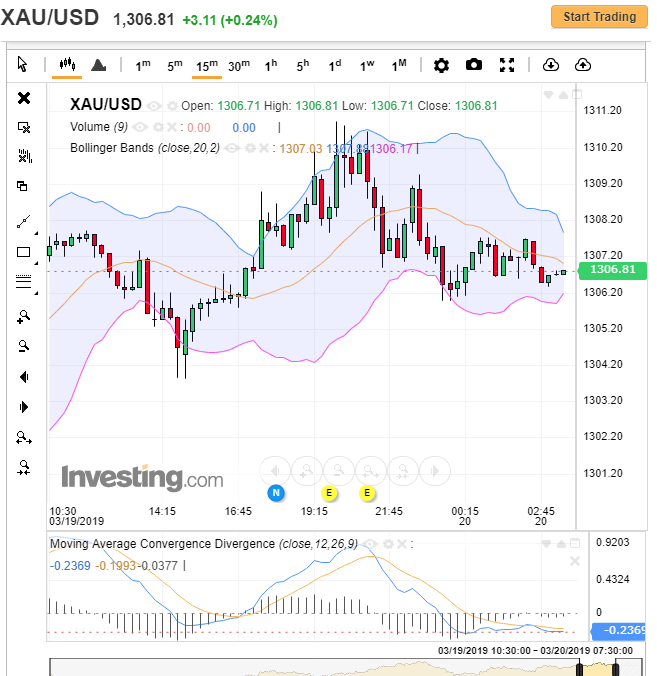This screenshot has height=676, width=657.
Task: Click right handle of range navigator
Action: point(616,668)
